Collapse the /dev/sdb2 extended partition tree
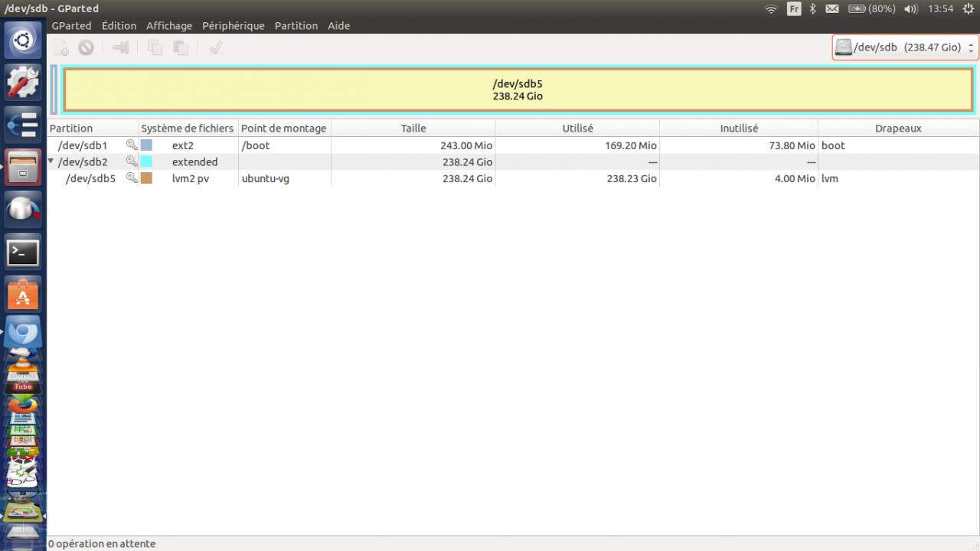 (51, 161)
